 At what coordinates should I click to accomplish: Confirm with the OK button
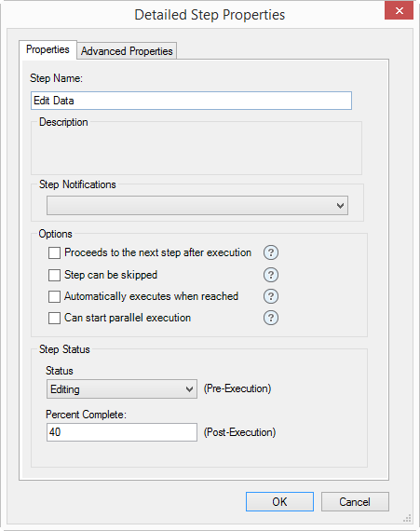[279, 501]
